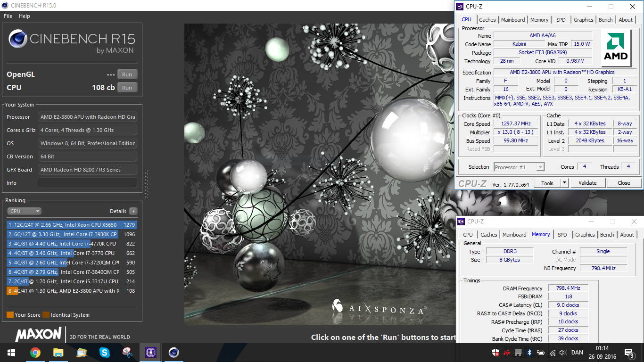Switch to Graphics tab in lower CPU-Z
Viewport: 644px width, 362px height.
tap(585, 235)
